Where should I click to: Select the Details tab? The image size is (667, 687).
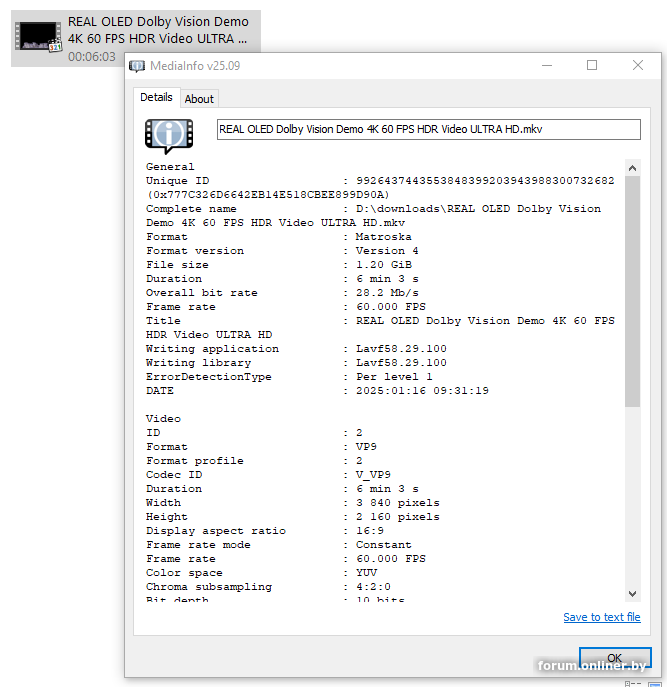(156, 98)
